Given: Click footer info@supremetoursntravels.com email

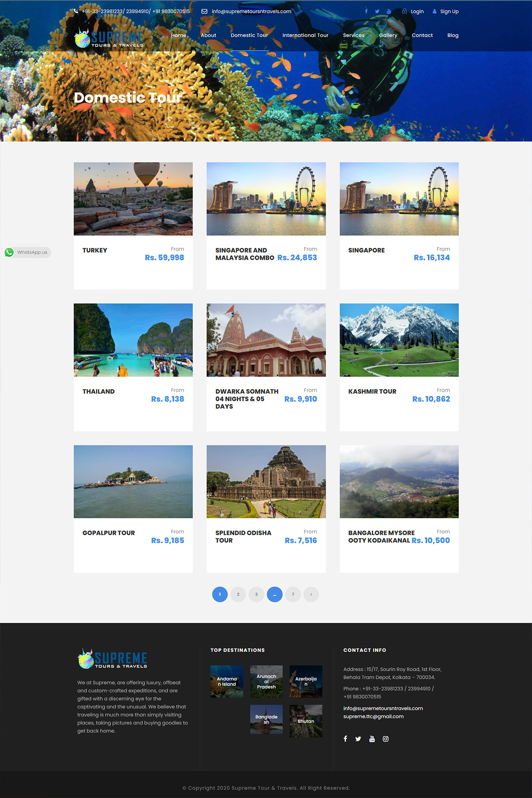Looking at the screenshot, I should pyautogui.click(x=383, y=708).
